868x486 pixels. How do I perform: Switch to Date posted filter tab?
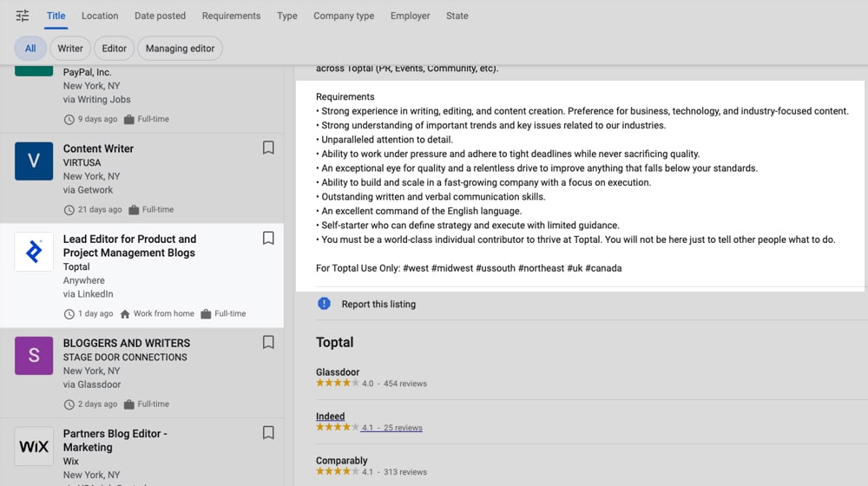click(160, 16)
